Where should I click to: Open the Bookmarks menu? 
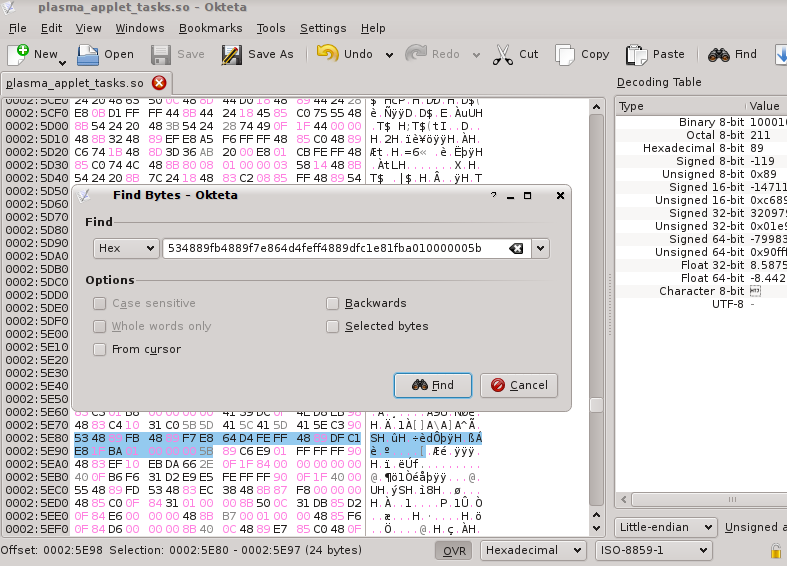pos(211,28)
